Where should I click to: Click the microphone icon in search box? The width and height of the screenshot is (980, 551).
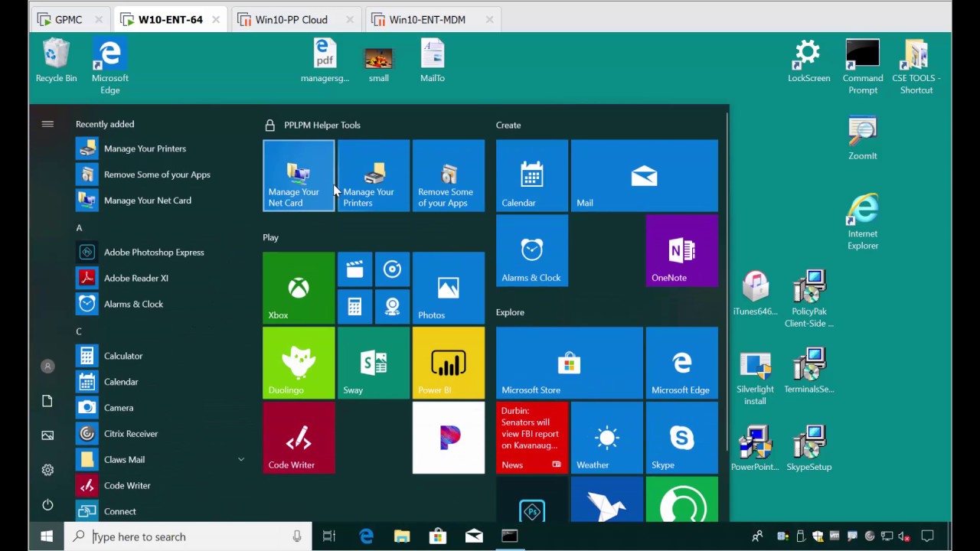297,536
